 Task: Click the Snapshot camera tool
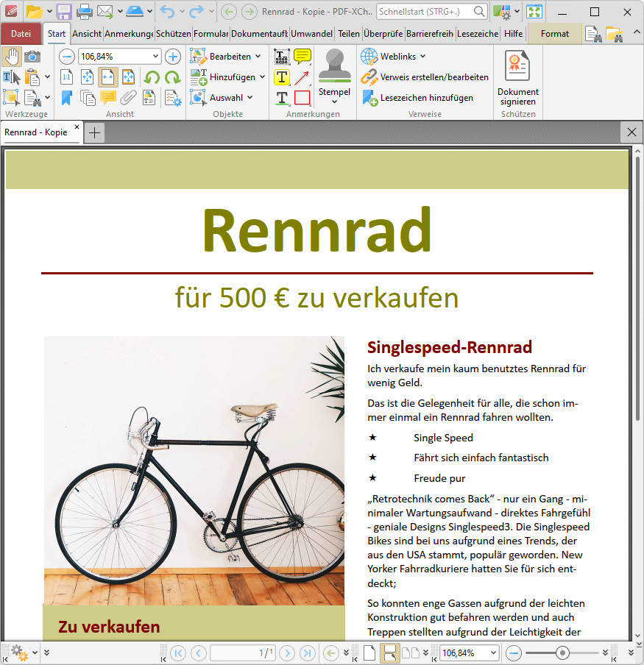tap(32, 57)
